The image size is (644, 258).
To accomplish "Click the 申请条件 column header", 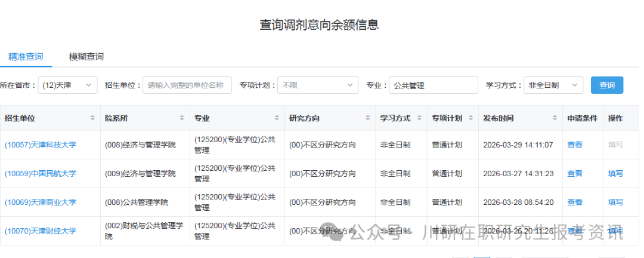I will [582, 118].
